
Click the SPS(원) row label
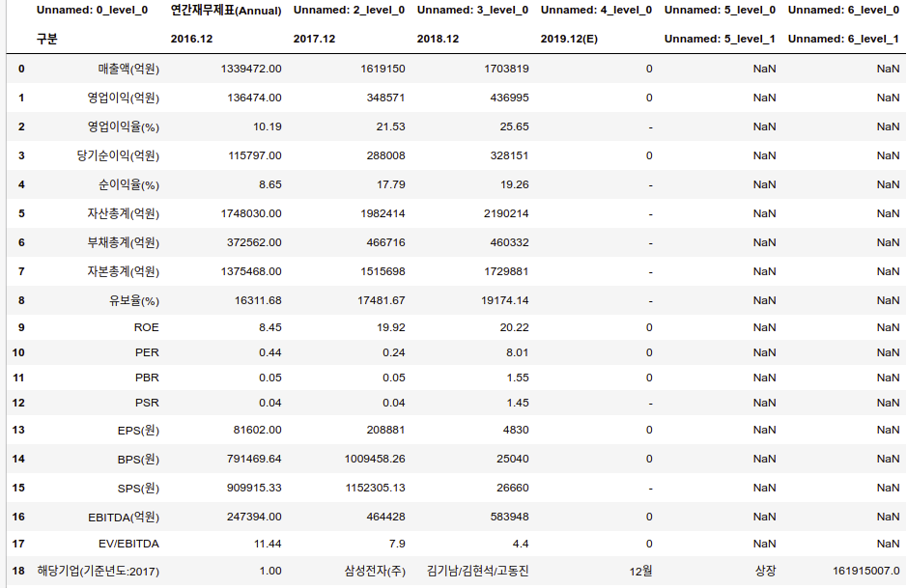[138, 488]
